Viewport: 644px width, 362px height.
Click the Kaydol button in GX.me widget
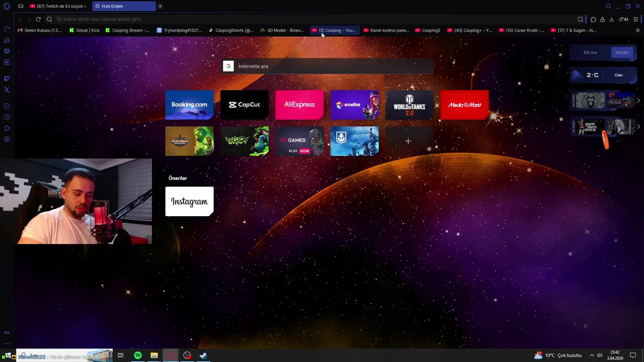622,52
